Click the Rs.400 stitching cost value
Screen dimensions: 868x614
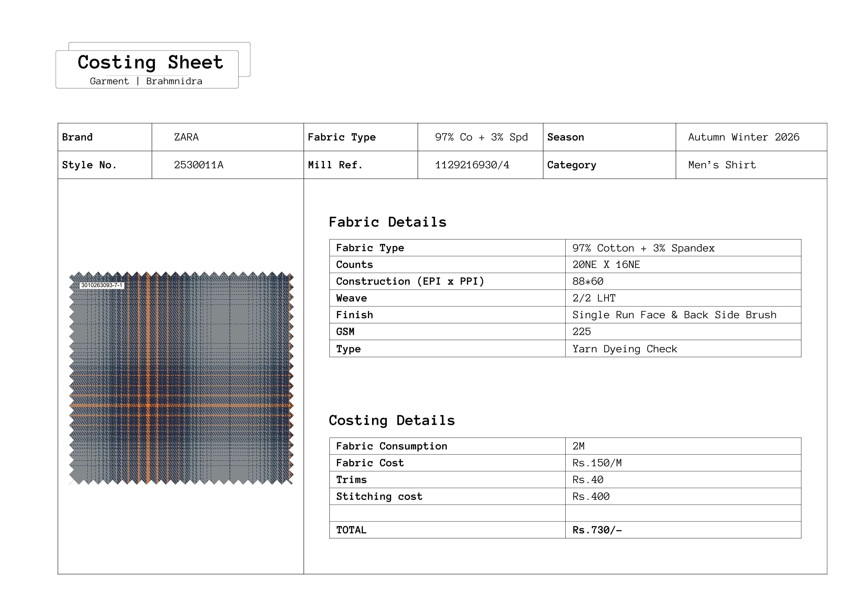(x=591, y=496)
